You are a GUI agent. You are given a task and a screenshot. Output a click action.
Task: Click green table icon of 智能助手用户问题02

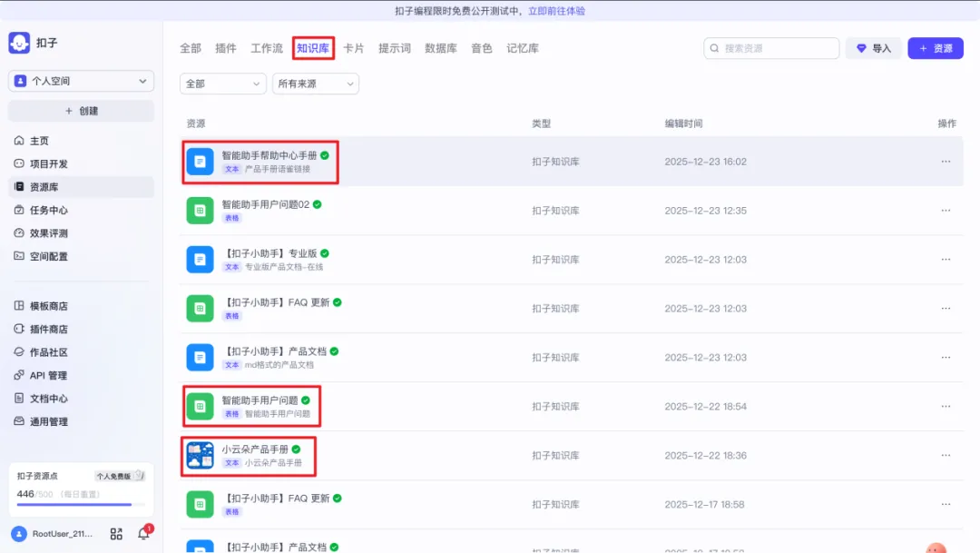[200, 211]
